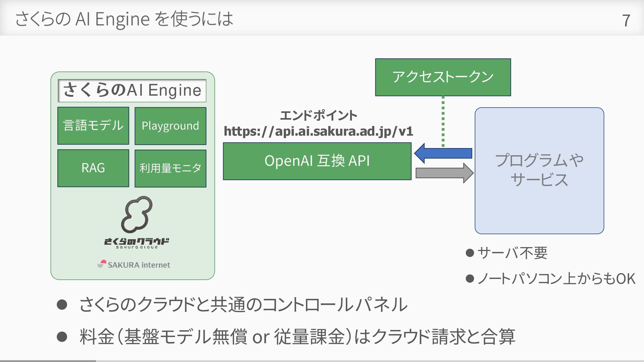Click the bullet before サーバ不要

coord(470,253)
